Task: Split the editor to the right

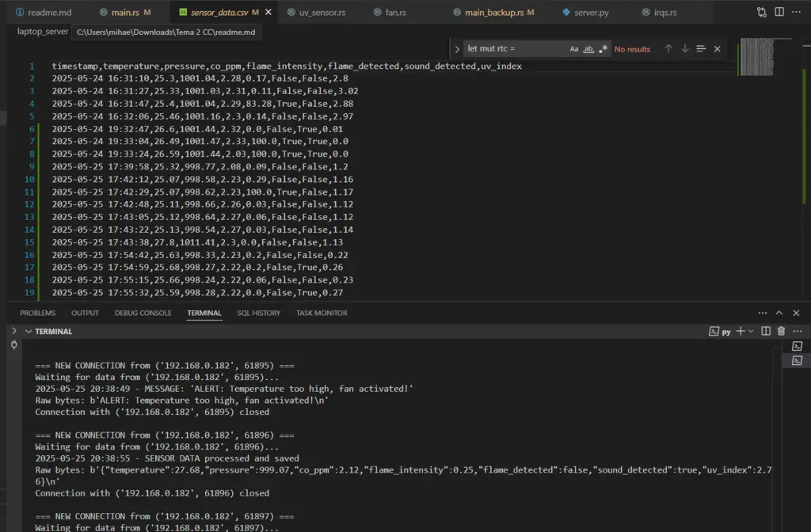Action: 779,12
